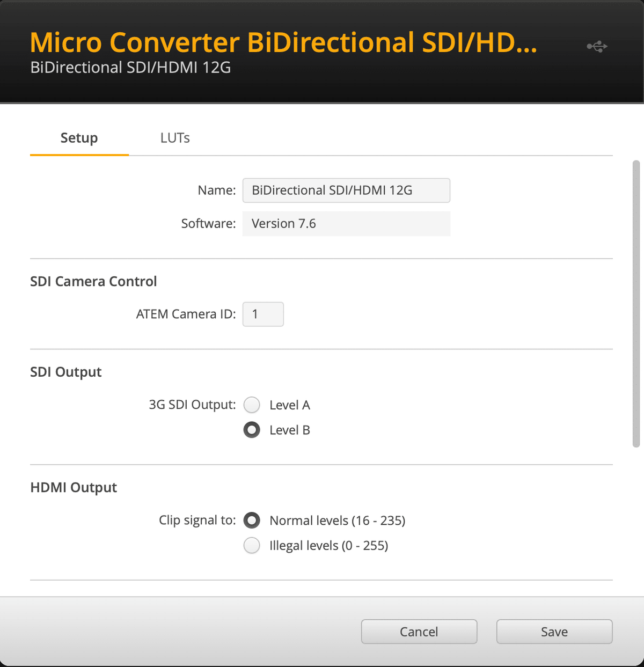The image size is (644, 667).
Task: Select Level A for 3G SDI Output
Action: (252, 405)
